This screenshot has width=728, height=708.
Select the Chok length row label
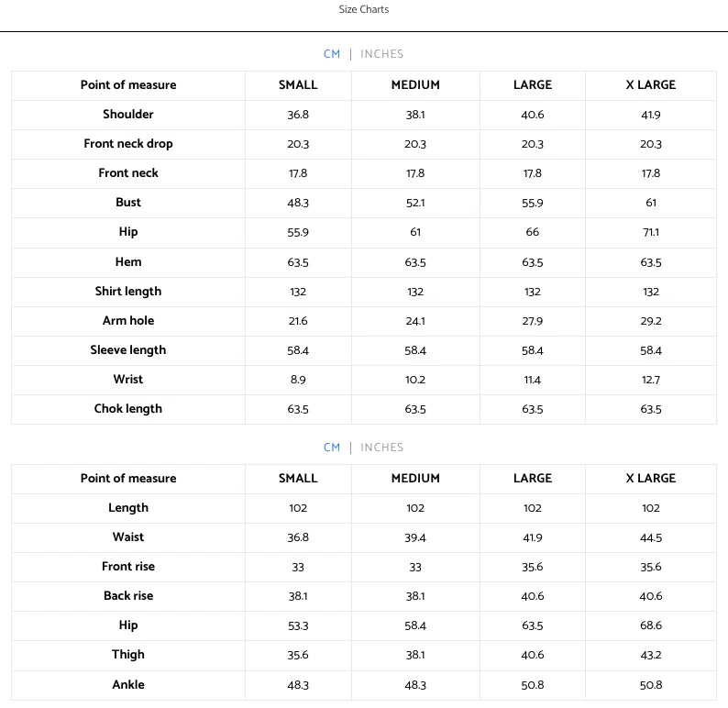point(128,408)
